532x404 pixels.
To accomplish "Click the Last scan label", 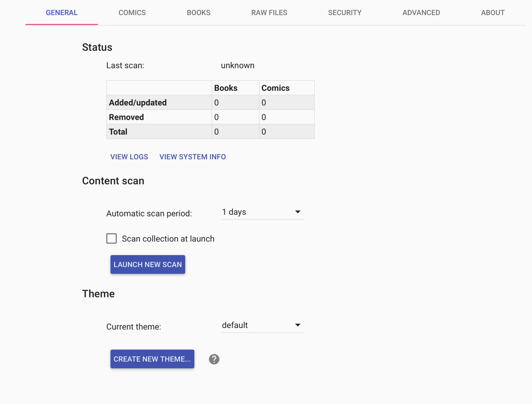I will point(125,65).
